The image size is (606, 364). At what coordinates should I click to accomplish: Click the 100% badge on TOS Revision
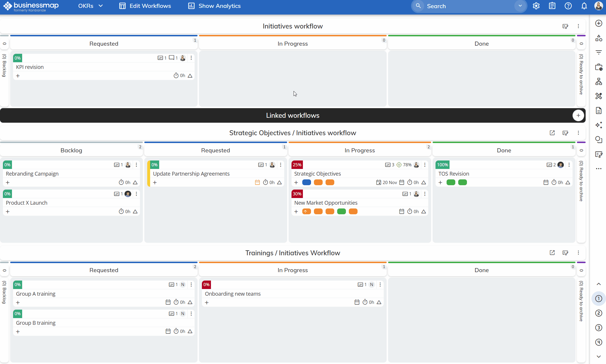point(442,165)
